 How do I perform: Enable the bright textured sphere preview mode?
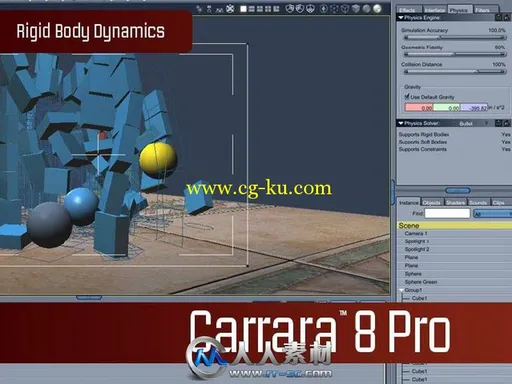377,9
